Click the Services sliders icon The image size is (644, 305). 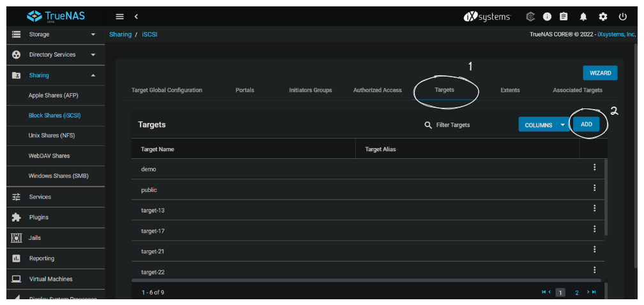[17, 197]
